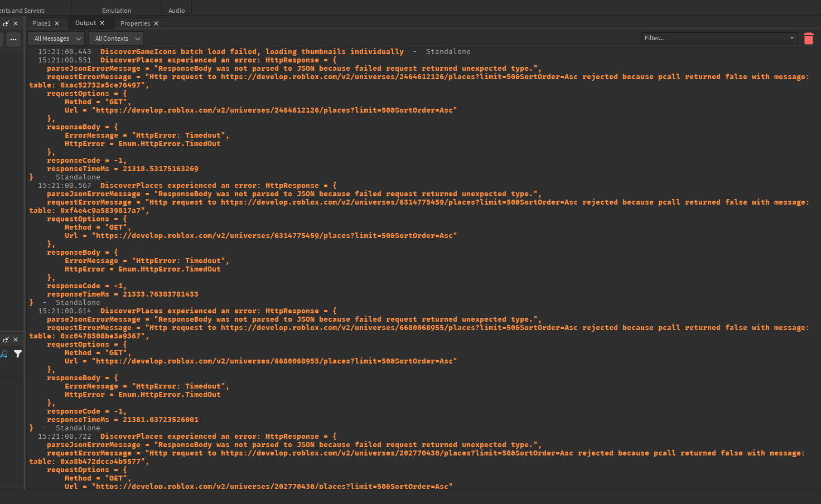This screenshot has width=821, height=504.
Task: Open the All Contexts dropdown
Action: [x=116, y=38]
